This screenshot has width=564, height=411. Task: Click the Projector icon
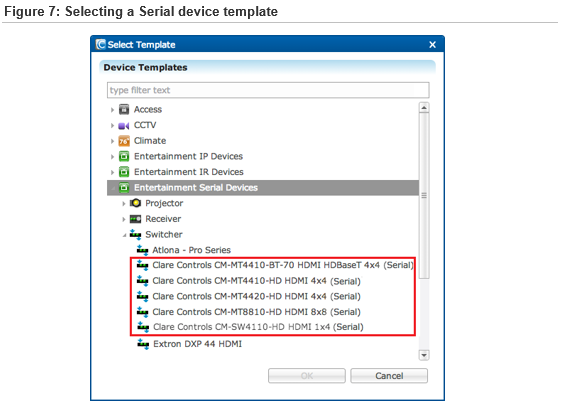[x=135, y=203]
